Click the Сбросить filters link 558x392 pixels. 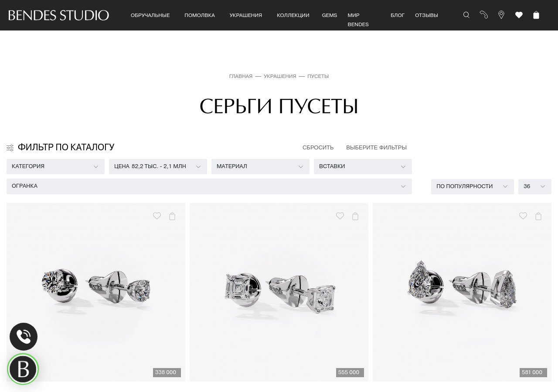point(318,148)
